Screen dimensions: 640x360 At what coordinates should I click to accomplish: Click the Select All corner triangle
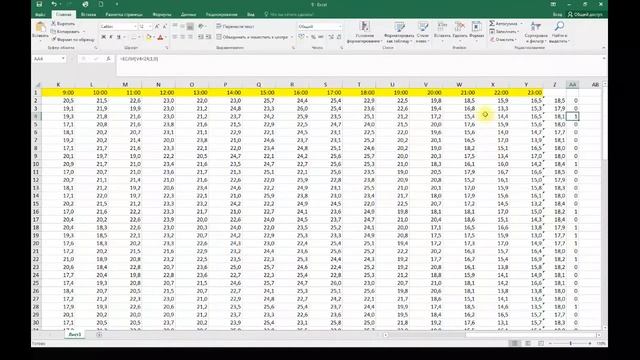click(37, 84)
